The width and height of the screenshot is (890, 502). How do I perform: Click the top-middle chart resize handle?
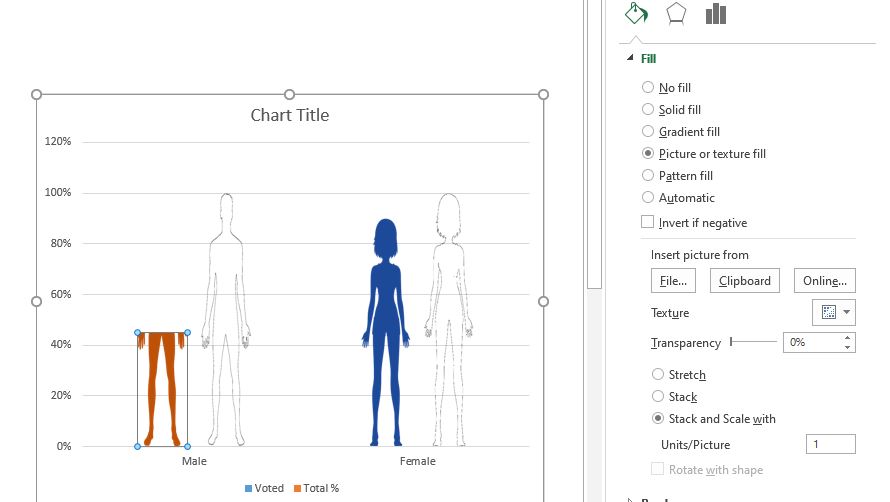pyautogui.click(x=289, y=94)
